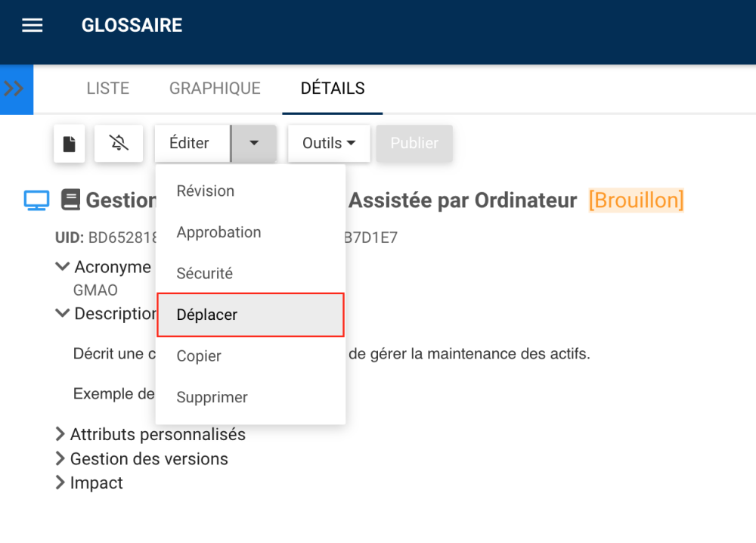
Task: Click the document file icon button
Action: point(69,144)
